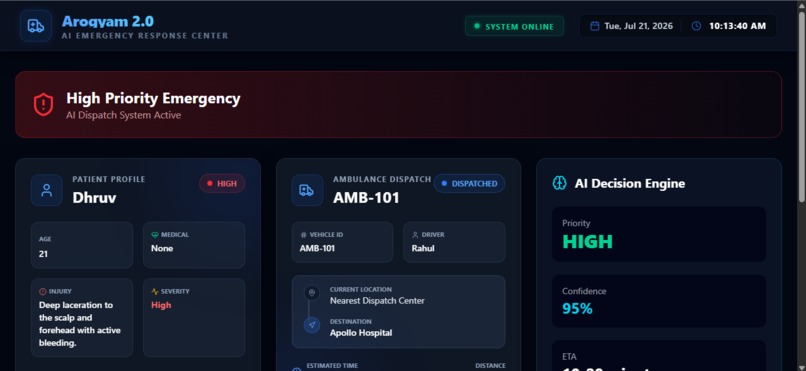The width and height of the screenshot is (806, 371).
Task: Click the injury warning circle icon
Action: pos(43,291)
